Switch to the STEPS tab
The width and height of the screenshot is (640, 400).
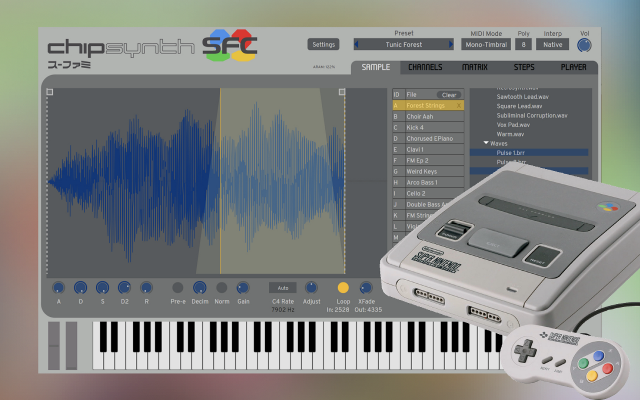pyautogui.click(x=524, y=67)
